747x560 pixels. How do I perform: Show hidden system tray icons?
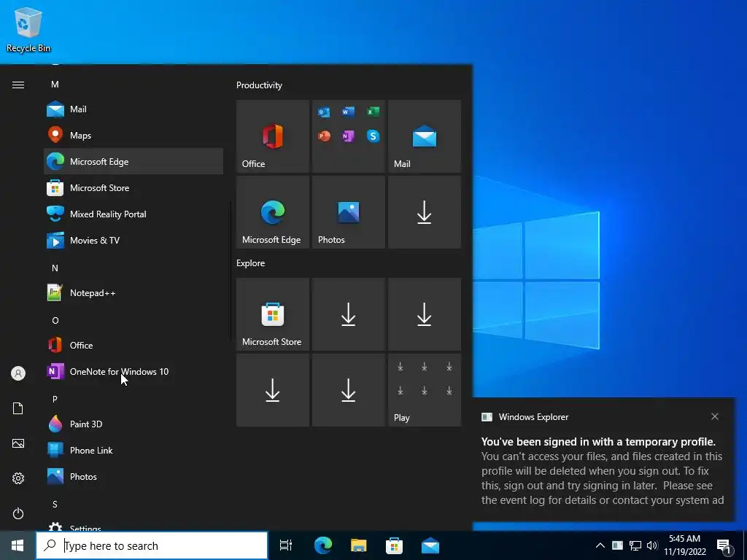pos(600,545)
